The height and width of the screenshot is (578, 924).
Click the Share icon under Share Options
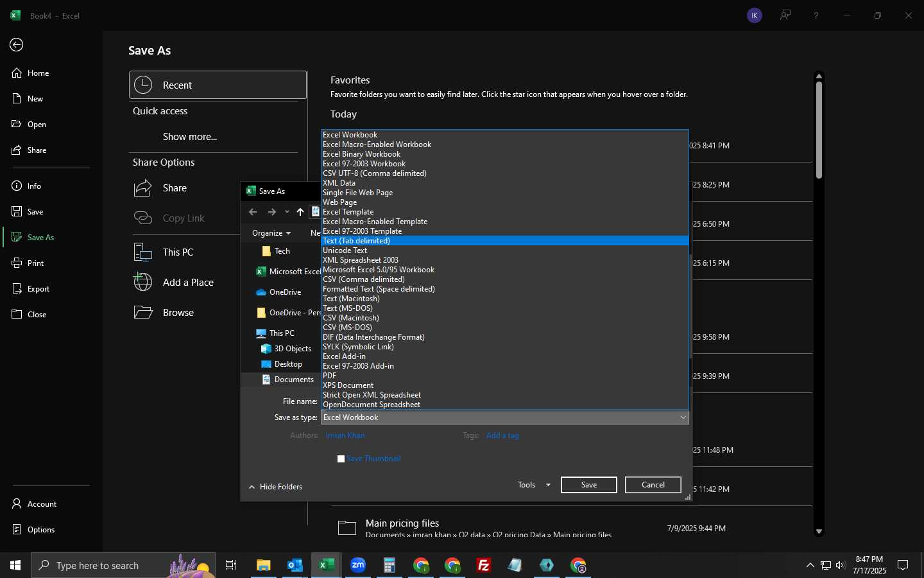coord(143,188)
